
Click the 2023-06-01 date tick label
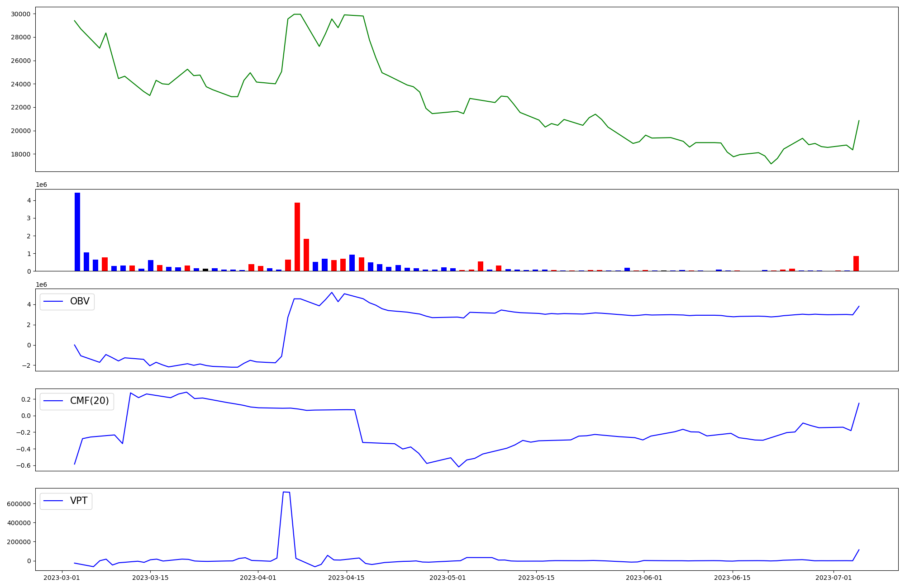[x=643, y=578]
